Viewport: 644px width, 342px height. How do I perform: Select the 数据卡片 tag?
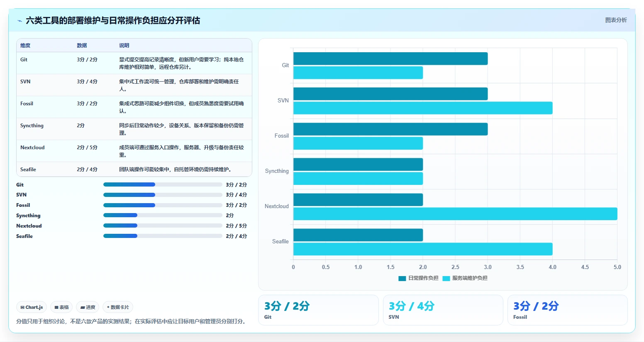click(x=118, y=307)
